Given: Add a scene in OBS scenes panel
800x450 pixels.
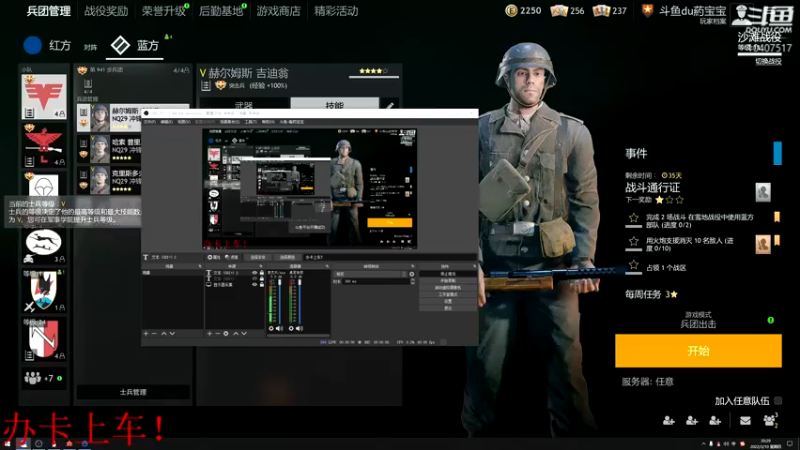Looking at the screenshot, I should pyautogui.click(x=146, y=333).
